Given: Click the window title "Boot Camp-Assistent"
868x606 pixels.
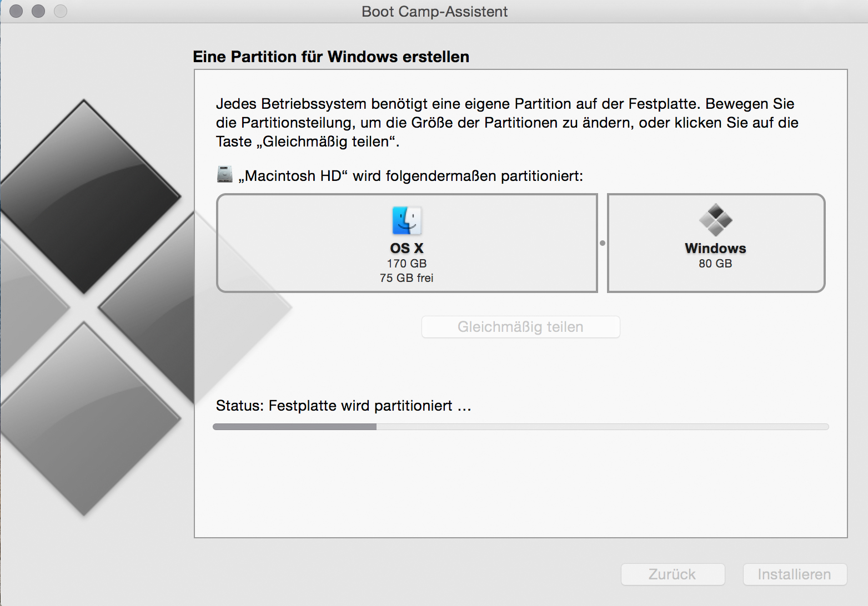Looking at the screenshot, I should (x=434, y=12).
